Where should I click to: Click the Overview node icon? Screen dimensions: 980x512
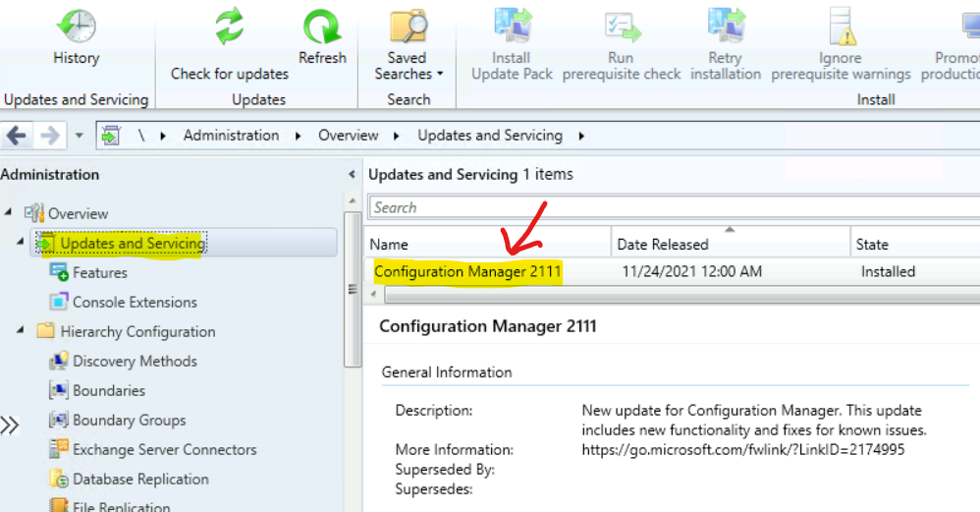(x=33, y=213)
